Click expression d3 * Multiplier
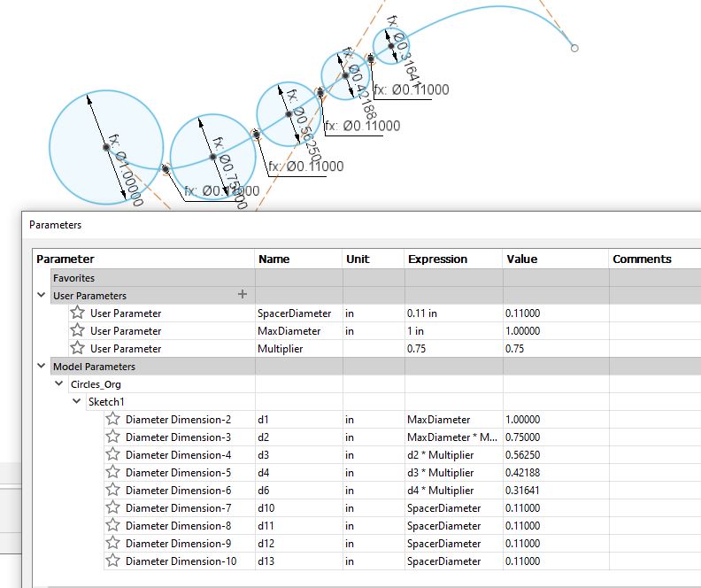Screen dimensions: 701x588 [x=441, y=473]
